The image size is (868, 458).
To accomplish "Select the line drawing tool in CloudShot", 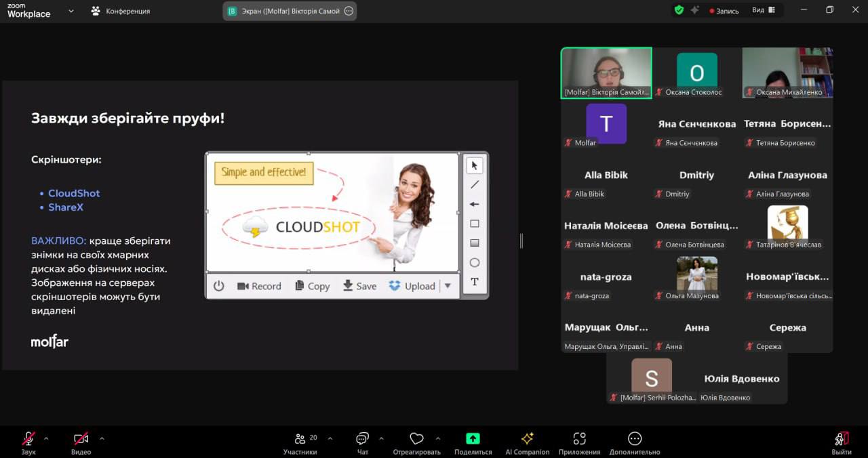I will pyautogui.click(x=475, y=184).
